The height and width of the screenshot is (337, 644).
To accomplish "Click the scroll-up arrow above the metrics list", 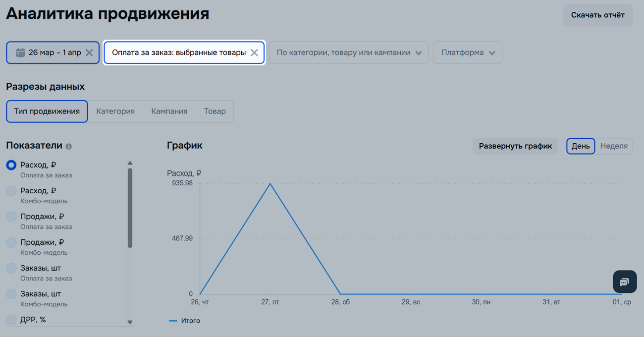I will pyautogui.click(x=130, y=162).
